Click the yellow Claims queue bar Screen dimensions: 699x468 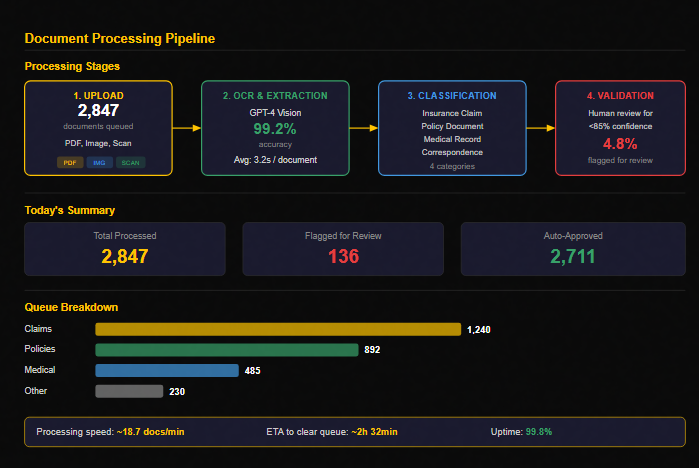point(278,329)
